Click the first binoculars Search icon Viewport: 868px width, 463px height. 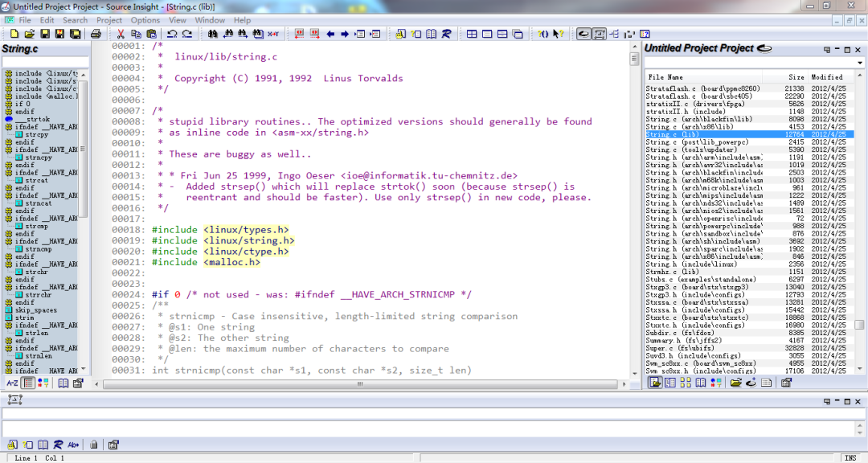click(x=213, y=34)
